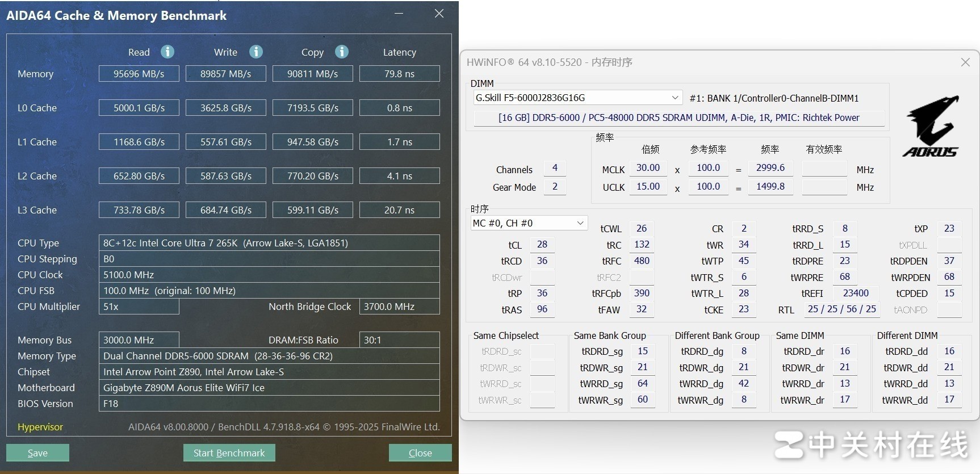Click the MCLK multiplier value 30.00
Image resolution: width=980 pixels, height=474 pixels.
point(648,168)
